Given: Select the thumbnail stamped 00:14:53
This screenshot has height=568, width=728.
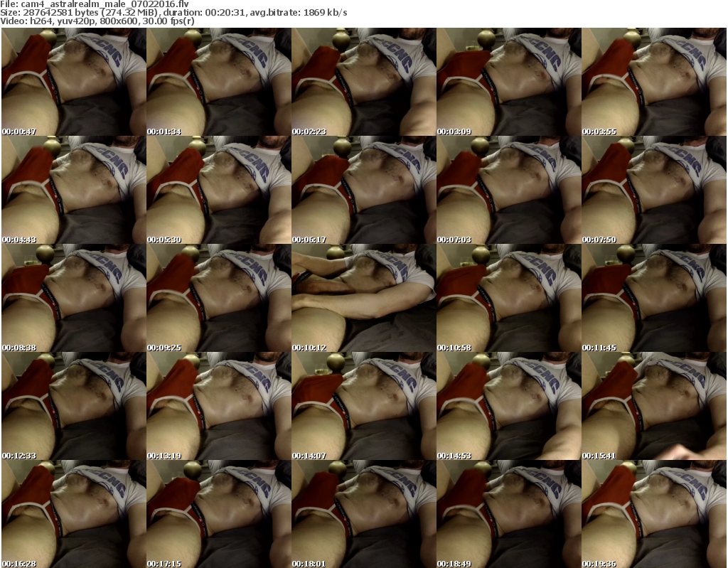Looking at the screenshot, I should (x=509, y=406).
